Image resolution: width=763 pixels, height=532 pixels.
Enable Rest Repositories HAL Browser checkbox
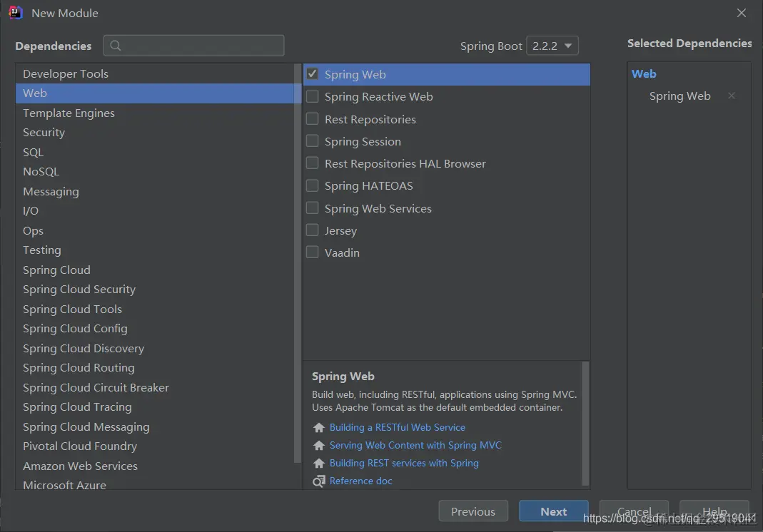click(x=313, y=163)
